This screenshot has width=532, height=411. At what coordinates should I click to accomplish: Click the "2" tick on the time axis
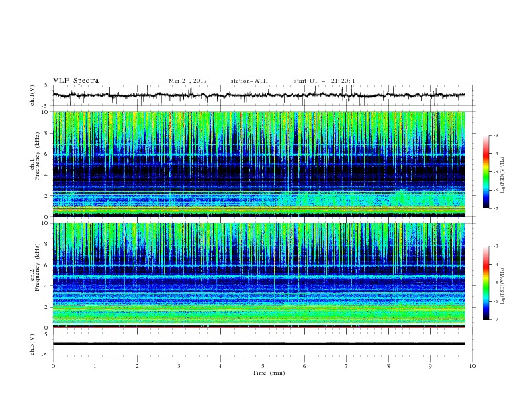(x=137, y=366)
